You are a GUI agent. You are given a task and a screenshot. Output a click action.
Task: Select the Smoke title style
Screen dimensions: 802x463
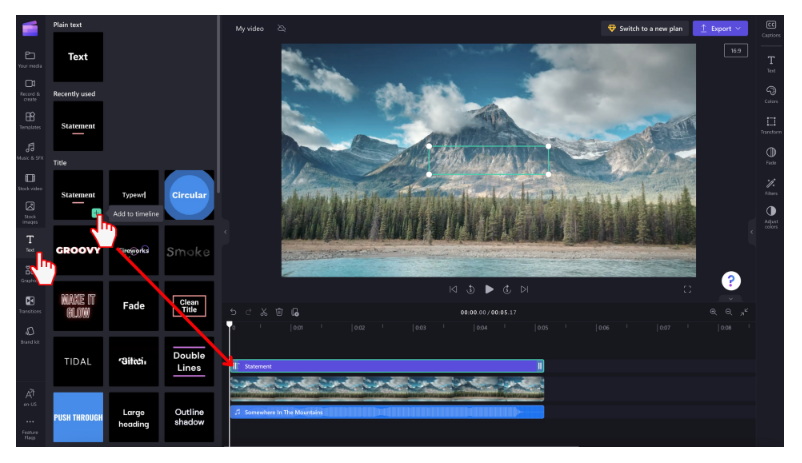point(189,250)
